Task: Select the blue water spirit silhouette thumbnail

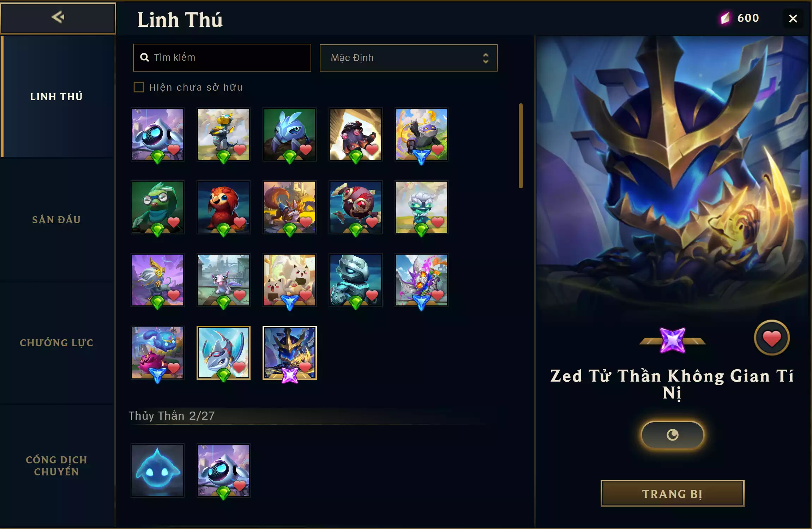Action: pyautogui.click(x=157, y=470)
